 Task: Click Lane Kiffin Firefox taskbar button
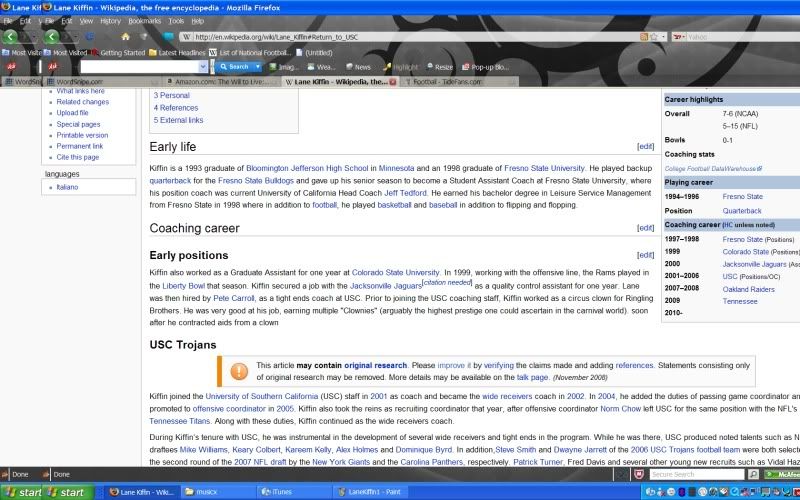tap(141, 492)
